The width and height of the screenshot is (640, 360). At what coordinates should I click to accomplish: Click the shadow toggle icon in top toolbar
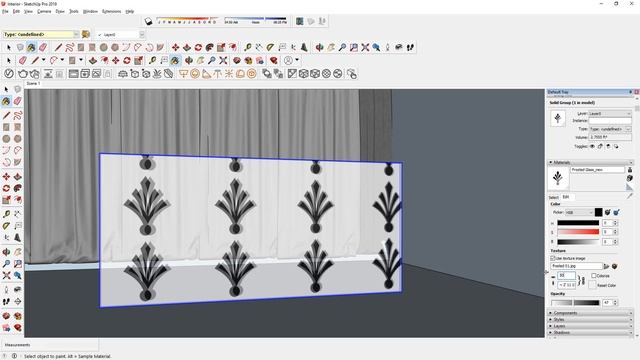[149, 21]
